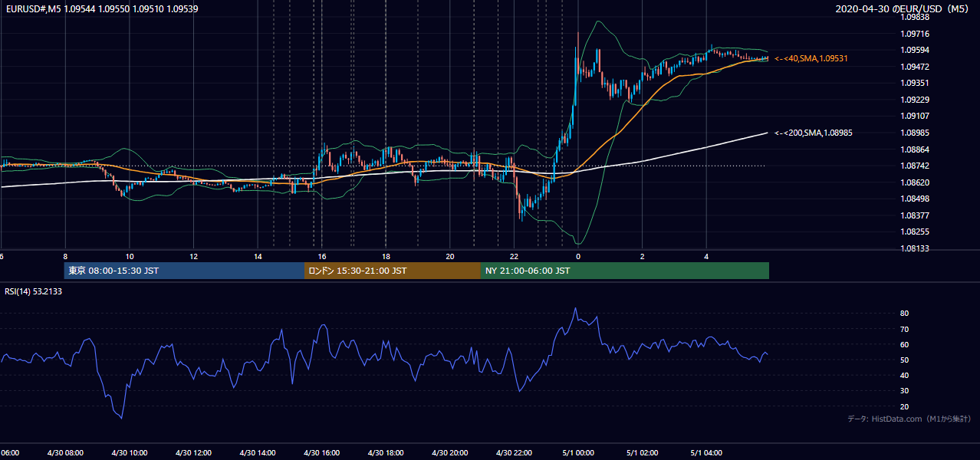980x460 pixels.
Task: Click hour tick 14 under the price chart
Action: [x=258, y=257]
